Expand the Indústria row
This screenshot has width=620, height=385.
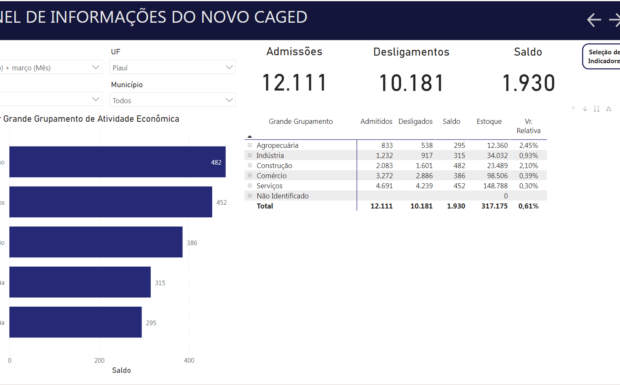coord(250,155)
